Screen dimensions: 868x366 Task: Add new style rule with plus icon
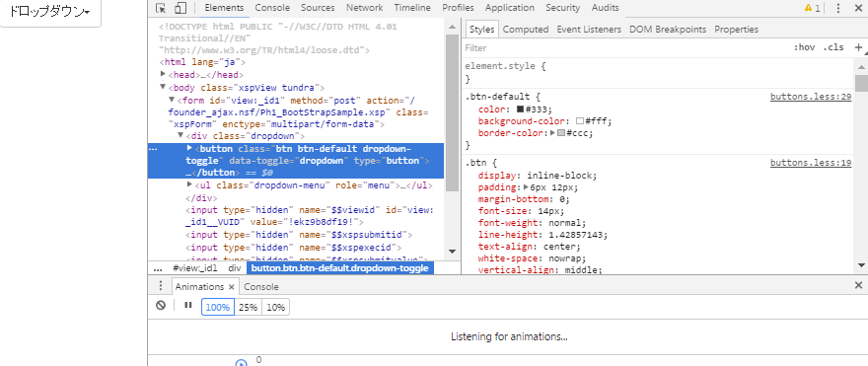(x=858, y=47)
